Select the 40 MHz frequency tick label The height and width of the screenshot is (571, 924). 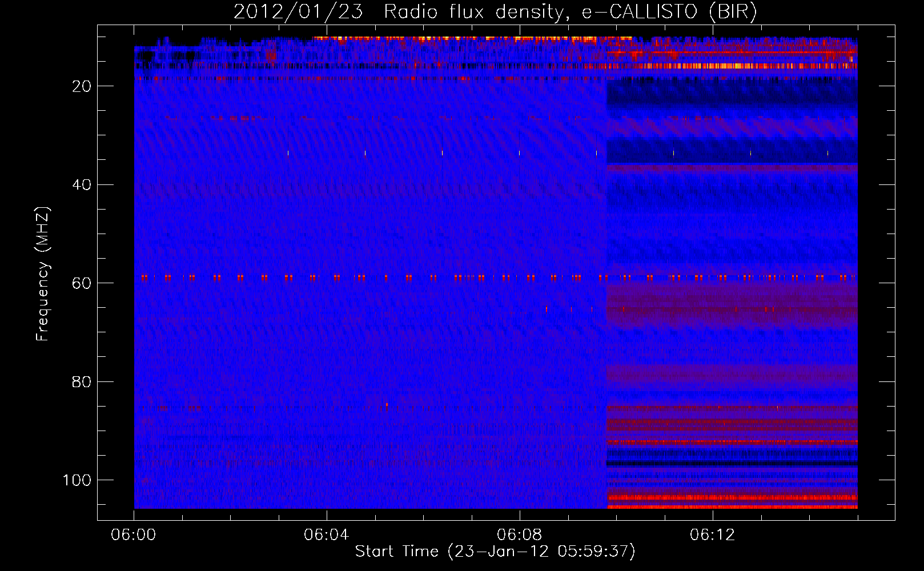point(82,184)
